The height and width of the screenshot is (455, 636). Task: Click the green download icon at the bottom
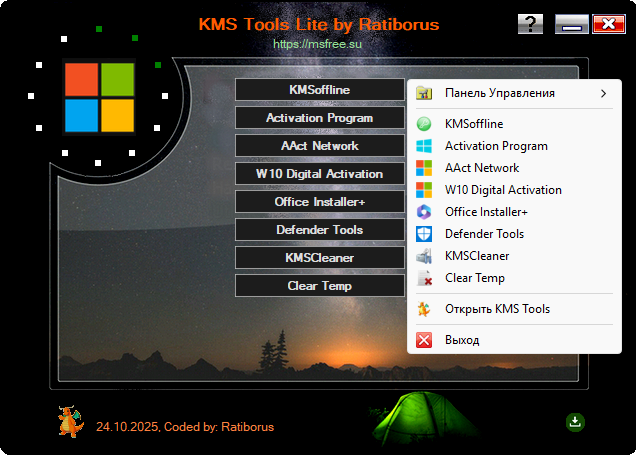coord(575,422)
